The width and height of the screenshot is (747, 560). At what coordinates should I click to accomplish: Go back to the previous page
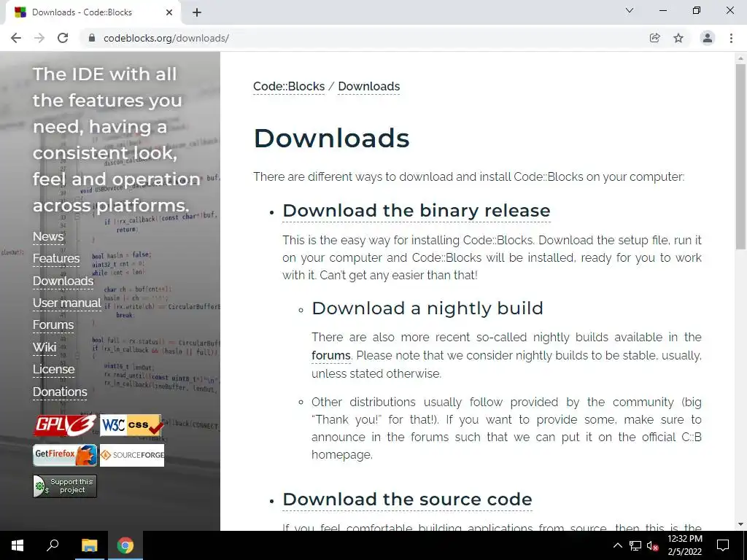pos(16,38)
